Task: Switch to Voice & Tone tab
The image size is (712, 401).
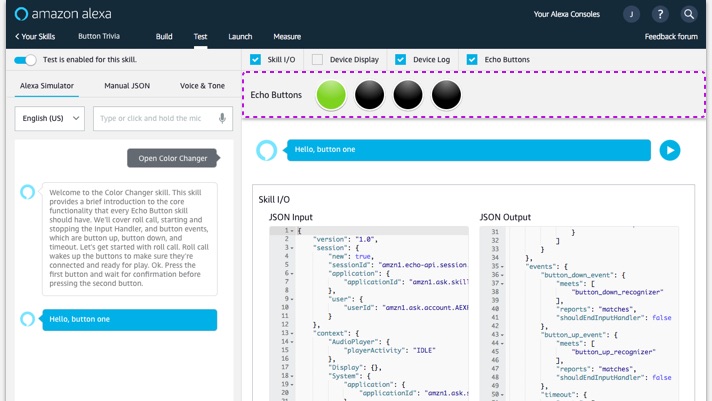Action: click(203, 86)
